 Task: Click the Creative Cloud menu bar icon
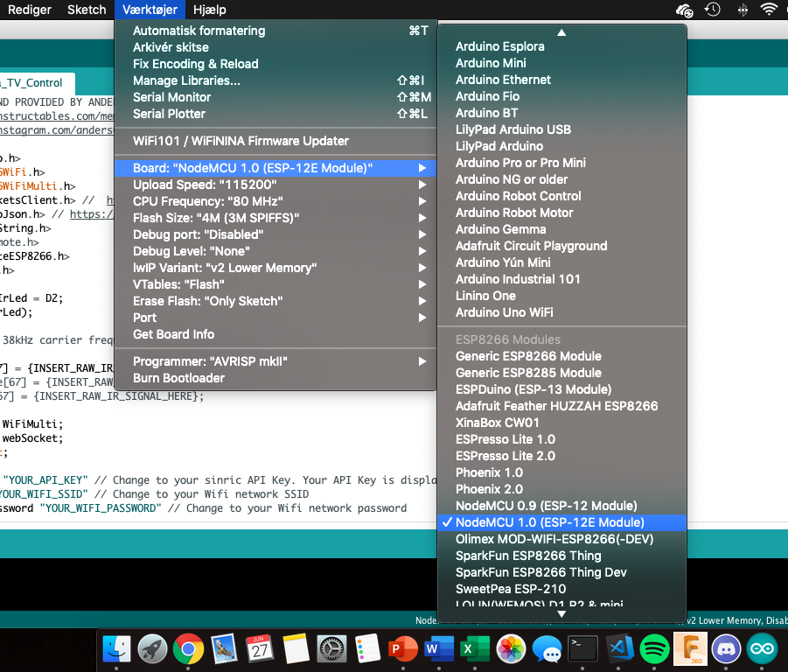(685, 10)
